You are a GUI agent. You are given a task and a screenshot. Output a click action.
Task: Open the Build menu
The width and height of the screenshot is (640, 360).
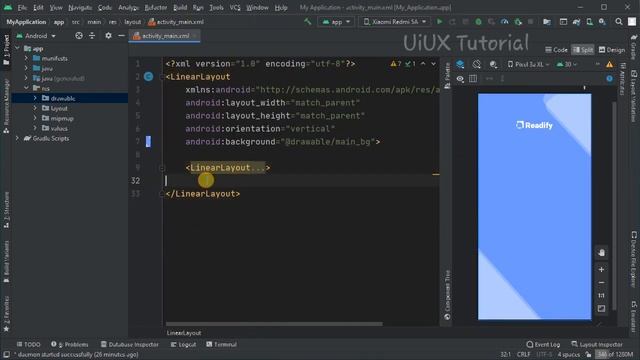tap(180, 8)
